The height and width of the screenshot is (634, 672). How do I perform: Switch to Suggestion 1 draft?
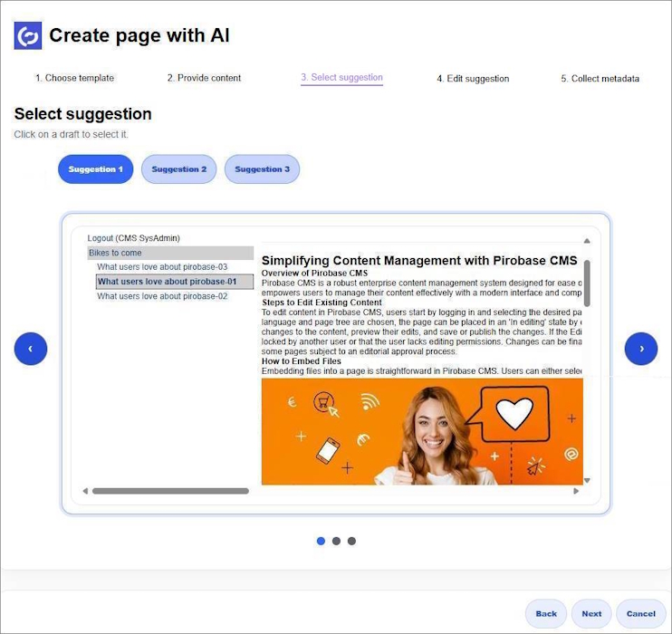pyautogui.click(x=95, y=169)
